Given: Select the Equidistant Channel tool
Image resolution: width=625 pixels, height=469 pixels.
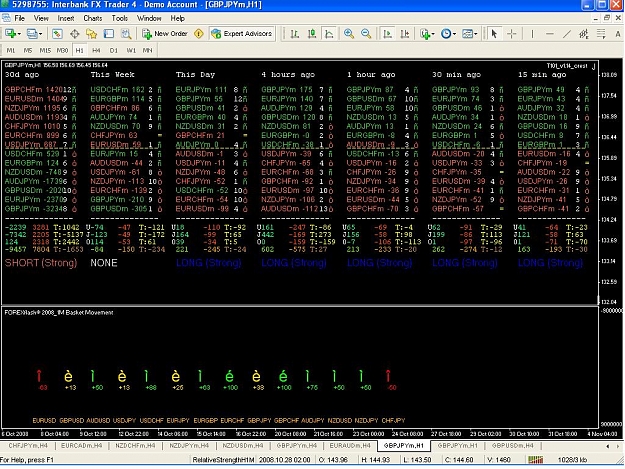Looking at the screenshot, I should (x=584, y=34).
